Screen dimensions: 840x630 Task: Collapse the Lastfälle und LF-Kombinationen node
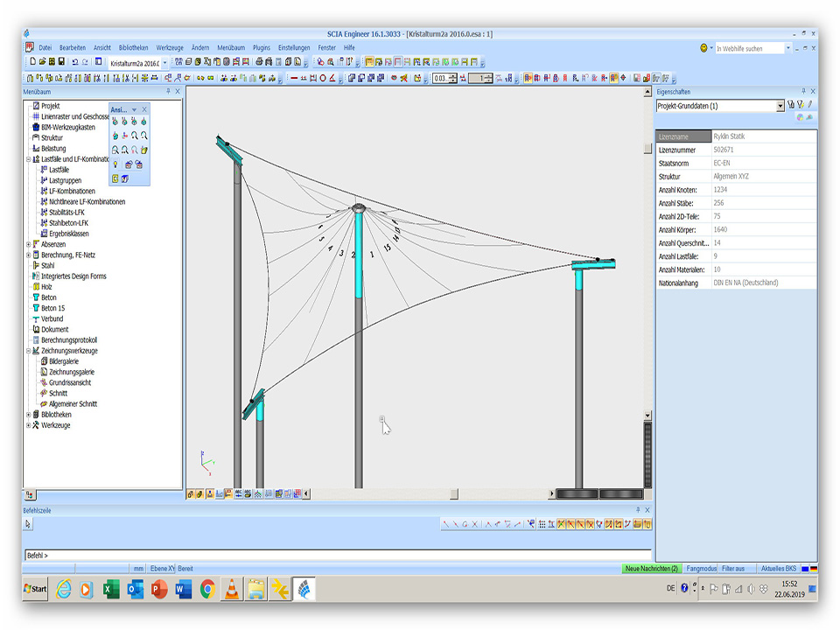coord(29,159)
